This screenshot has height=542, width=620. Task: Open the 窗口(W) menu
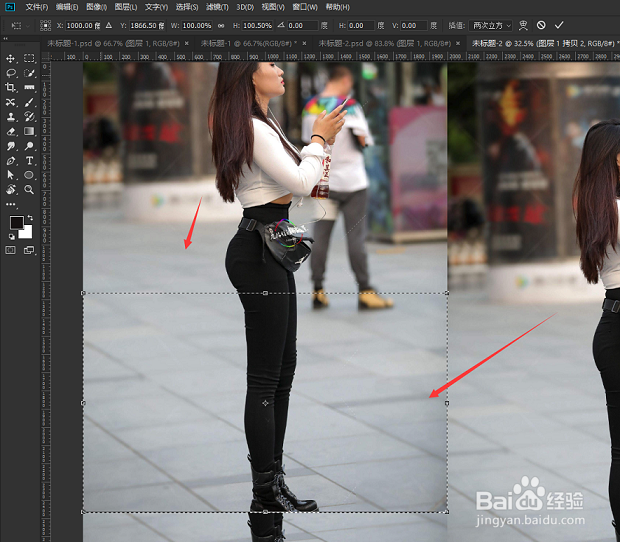pos(304,7)
